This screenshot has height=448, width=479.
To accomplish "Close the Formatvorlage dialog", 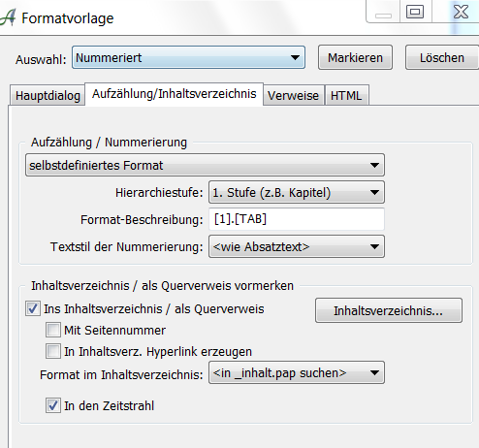I will point(461,12).
